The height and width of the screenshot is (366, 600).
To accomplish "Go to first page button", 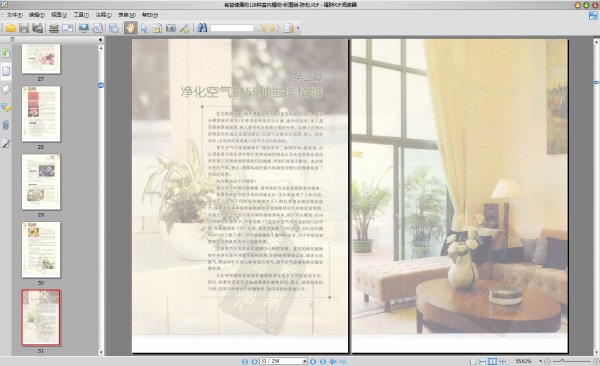I will (245, 361).
